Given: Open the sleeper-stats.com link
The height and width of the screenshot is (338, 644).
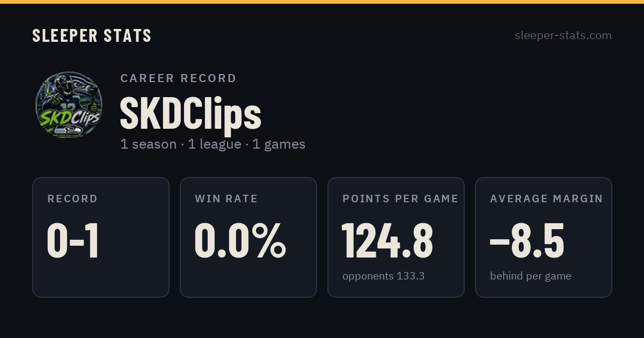Looking at the screenshot, I should 563,35.
